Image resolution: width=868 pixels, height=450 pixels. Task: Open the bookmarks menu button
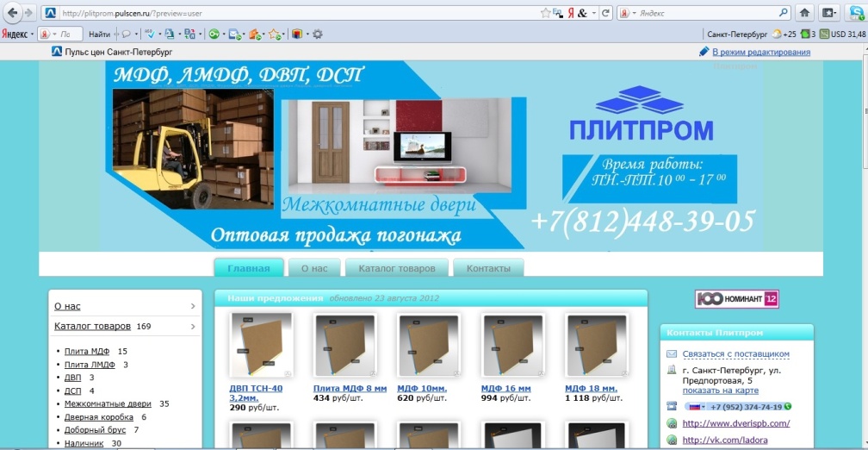point(828,13)
